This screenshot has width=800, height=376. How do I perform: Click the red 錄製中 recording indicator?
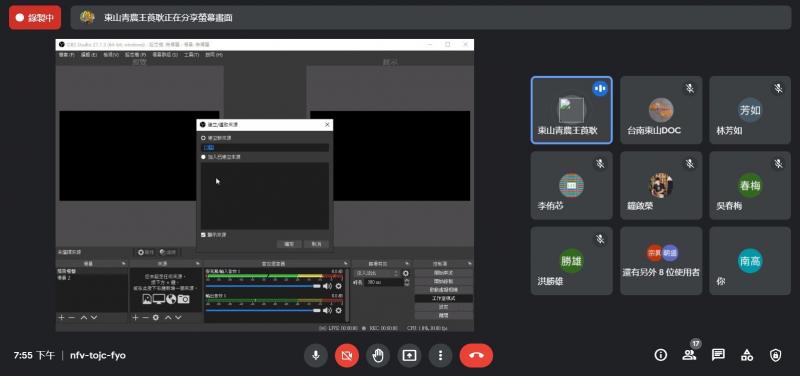[x=35, y=18]
